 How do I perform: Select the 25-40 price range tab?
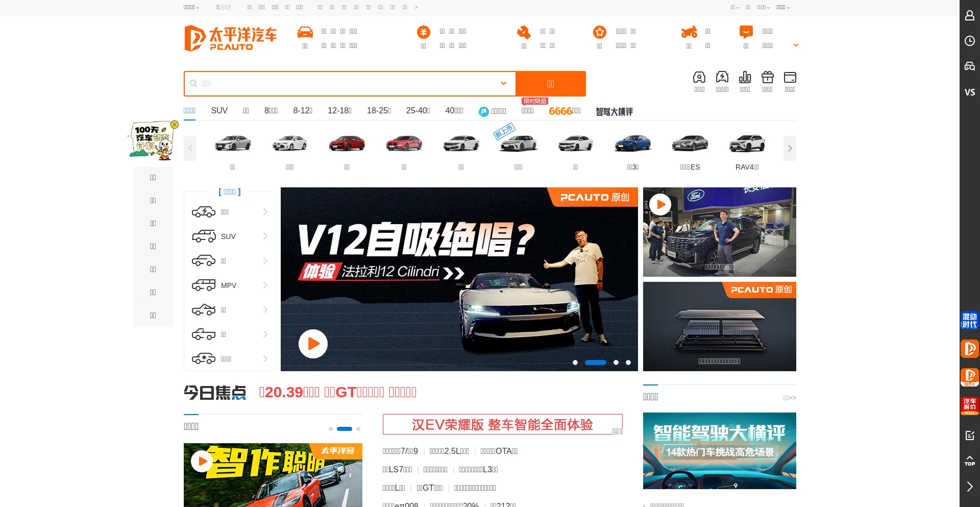coord(418,110)
